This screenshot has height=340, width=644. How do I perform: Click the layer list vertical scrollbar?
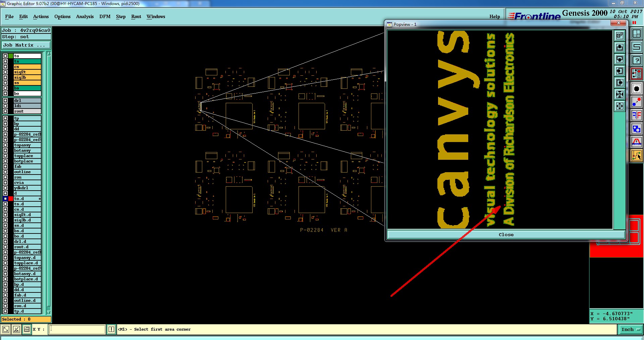point(49,183)
